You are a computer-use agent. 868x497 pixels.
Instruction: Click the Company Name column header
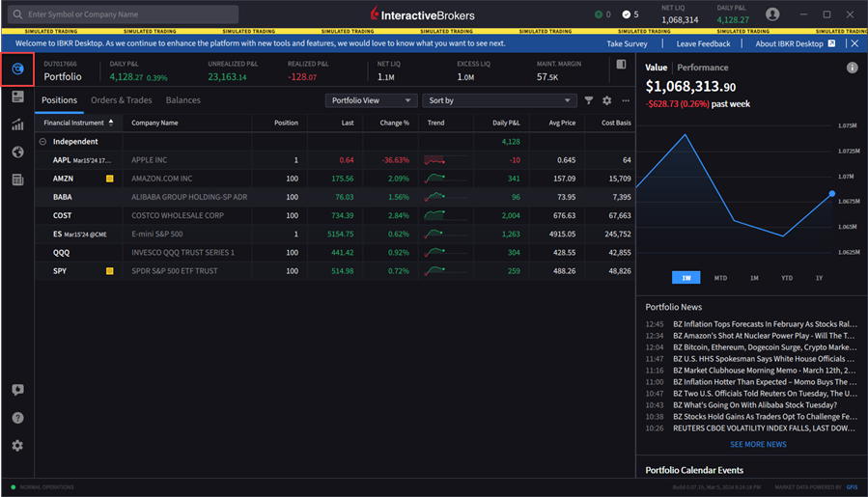coord(154,123)
